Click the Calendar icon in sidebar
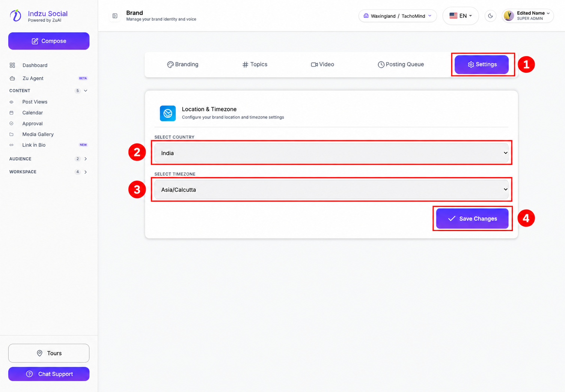 [11, 113]
